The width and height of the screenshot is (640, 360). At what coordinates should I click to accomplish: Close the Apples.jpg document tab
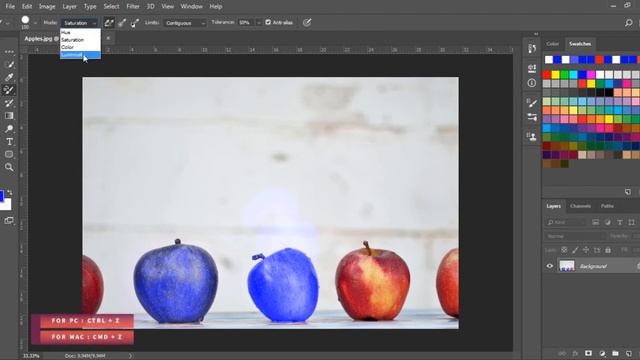(x=108, y=38)
